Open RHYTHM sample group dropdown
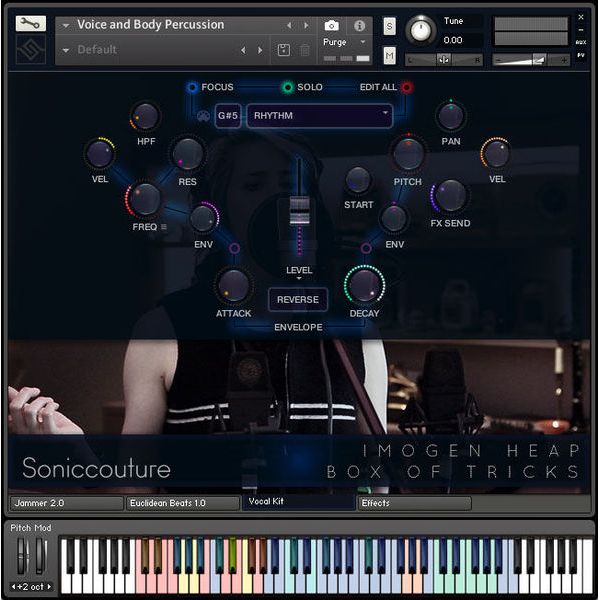600x600 pixels. [x=320, y=116]
